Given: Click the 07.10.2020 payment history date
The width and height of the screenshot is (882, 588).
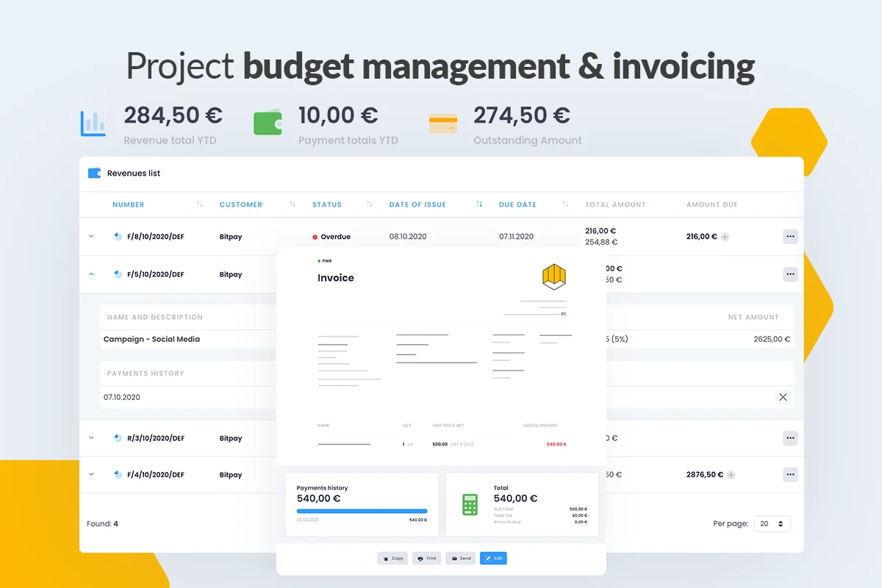Looking at the screenshot, I should (x=122, y=397).
